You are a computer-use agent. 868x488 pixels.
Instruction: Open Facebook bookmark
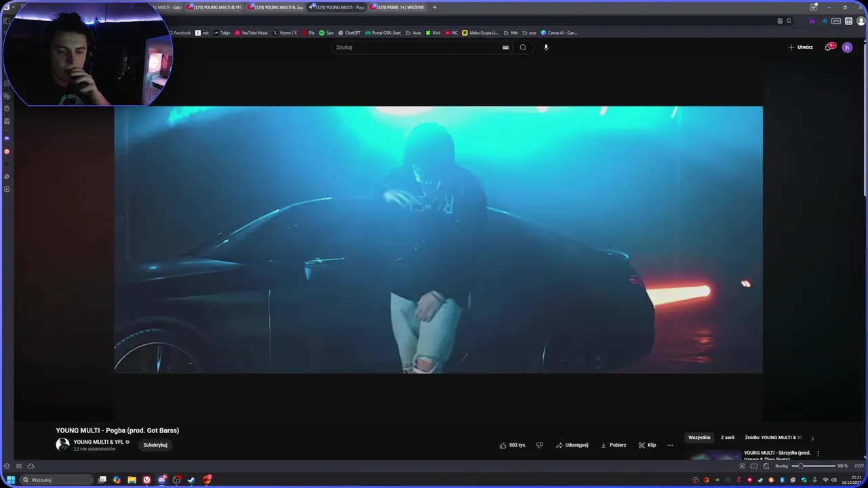179,33
